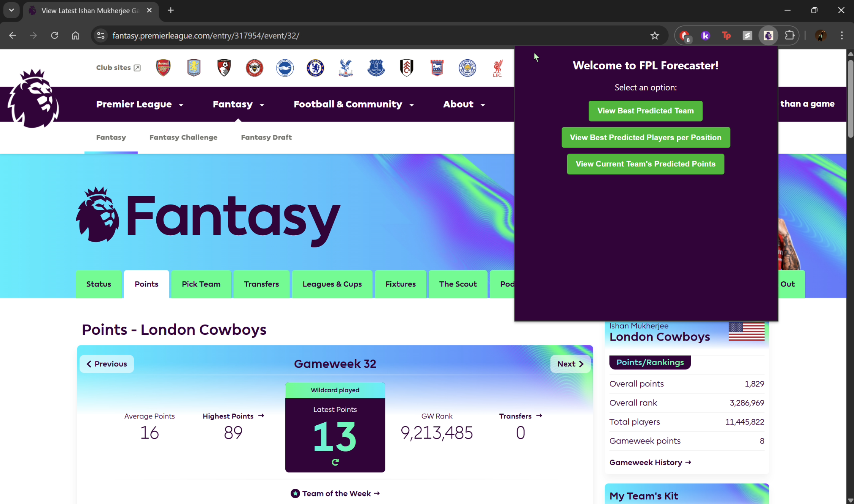
Task: Click the Chelsea club crest icon
Action: tap(315, 68)
